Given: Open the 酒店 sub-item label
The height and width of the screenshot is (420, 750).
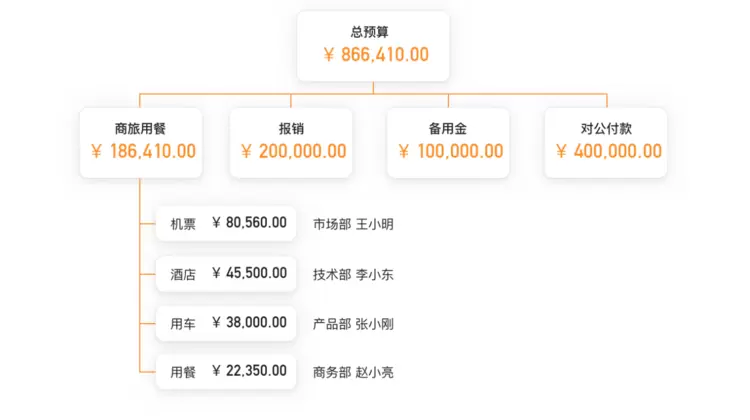Looking at the screenshot, I should coord(183,274).
